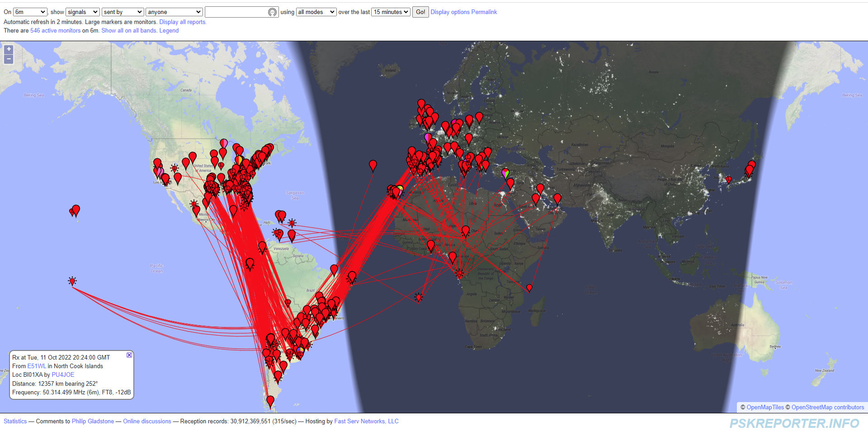Image resolution: width=868 pixels, height=431 pixels.
Task: Click the Hawaii monitor marker
Action: [x=76, y=210]
